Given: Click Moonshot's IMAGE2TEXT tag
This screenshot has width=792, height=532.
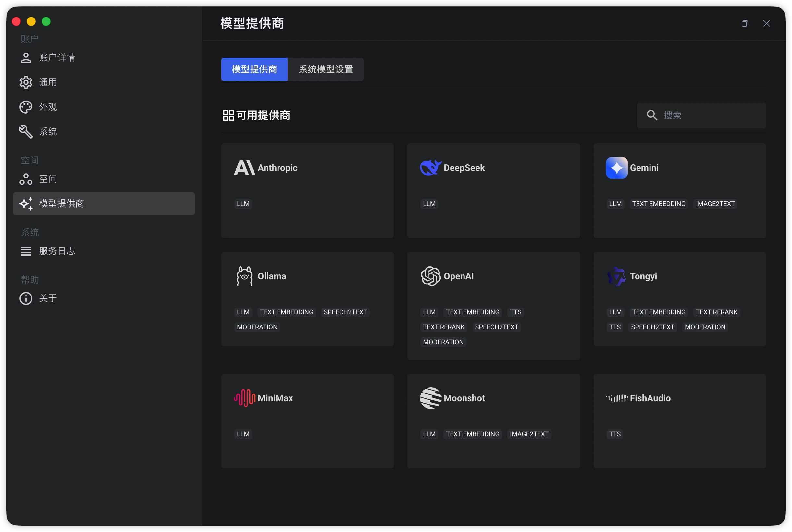Looking at the screenshot, I should 529,434.
